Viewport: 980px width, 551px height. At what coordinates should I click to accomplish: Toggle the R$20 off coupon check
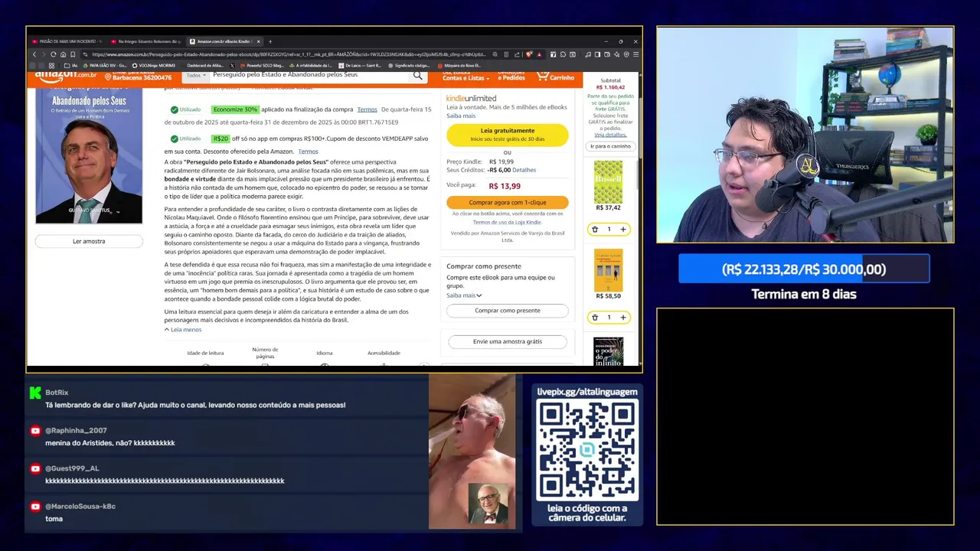(175, 139)
